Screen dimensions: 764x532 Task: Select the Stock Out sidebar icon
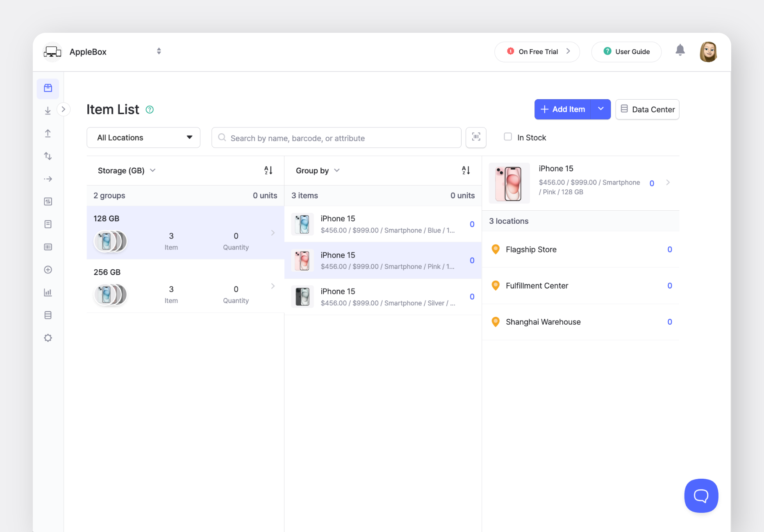(48, 133)
